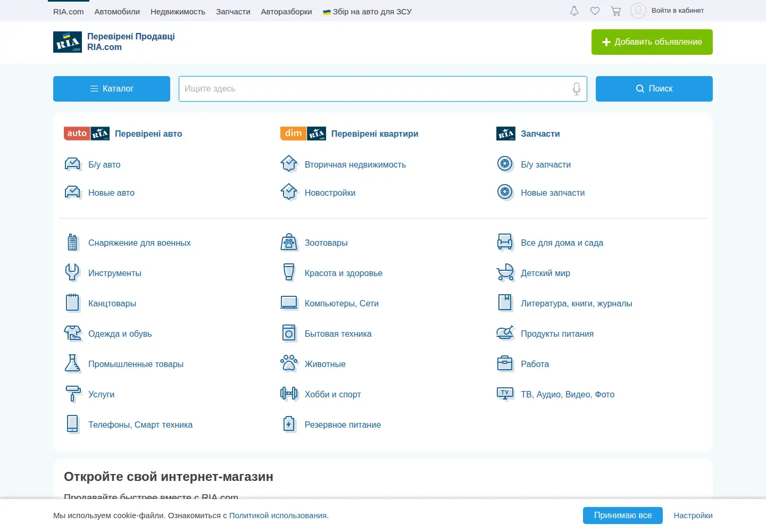Image resolution: width=766 pixels, height=532 pixels.
Task: Click the RIA.com logo
Action: pyautogui.click(x=68, y=42)
